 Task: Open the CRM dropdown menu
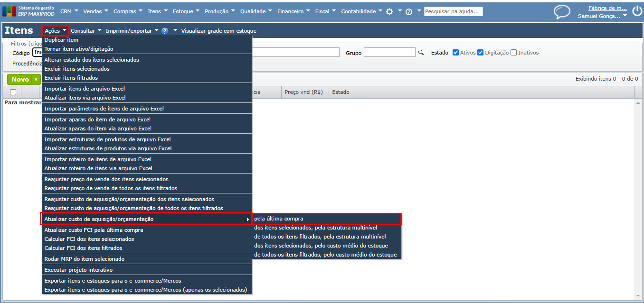pos(69,11)
